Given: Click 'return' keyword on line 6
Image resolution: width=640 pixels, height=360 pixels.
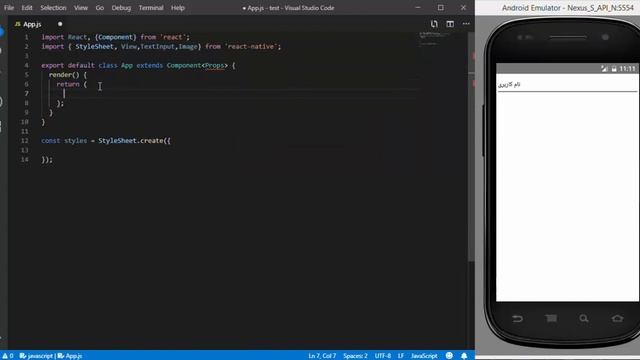Looking at the screenshot, I should (x=68, y=84).
